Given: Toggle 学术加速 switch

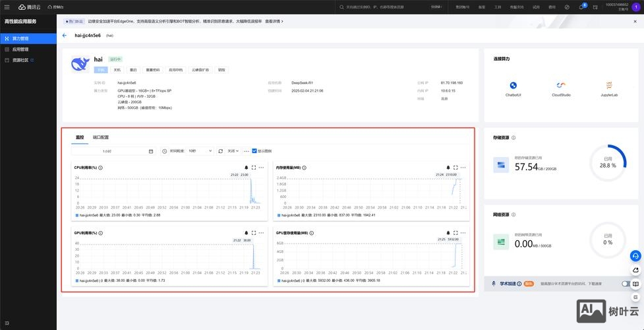Looking at the screenshot, I should tap(626, 284).
